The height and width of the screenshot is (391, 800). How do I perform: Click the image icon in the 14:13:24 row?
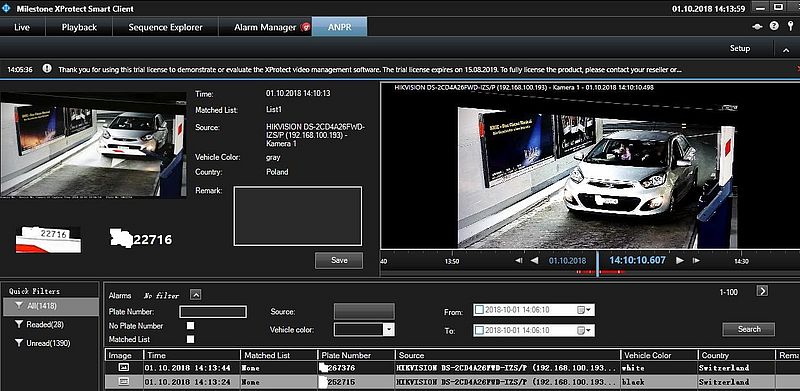pyautogui.click(x=124, y=381)
